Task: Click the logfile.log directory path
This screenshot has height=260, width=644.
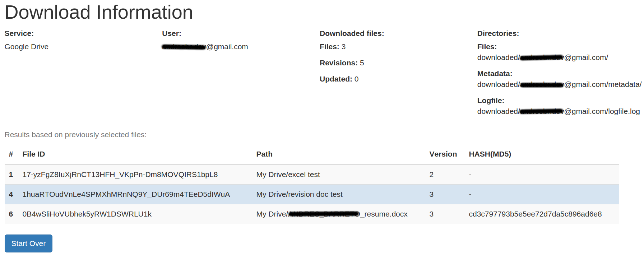Action: pyautogui.click(x=558, y=111)
